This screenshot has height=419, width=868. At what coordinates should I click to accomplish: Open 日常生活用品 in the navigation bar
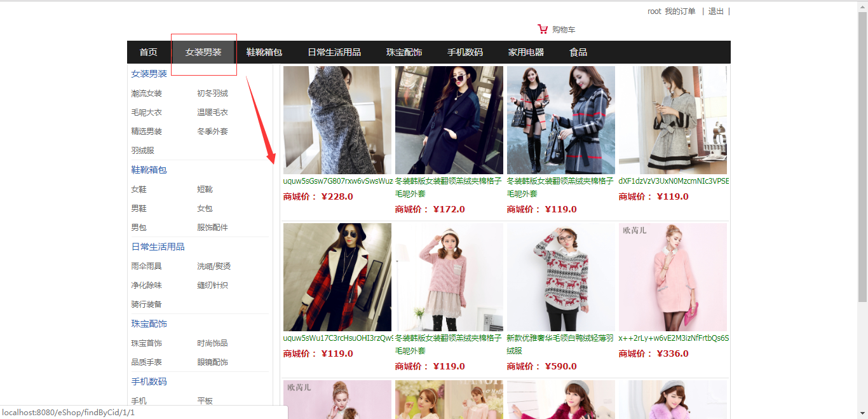[334, 52]
